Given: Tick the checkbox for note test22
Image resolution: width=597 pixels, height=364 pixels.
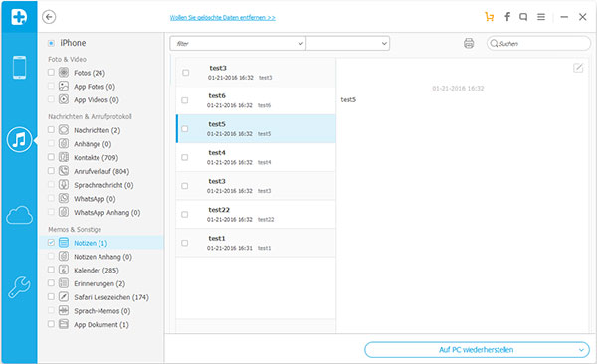Looking at the screenshot, I should [x=185, y=215].
